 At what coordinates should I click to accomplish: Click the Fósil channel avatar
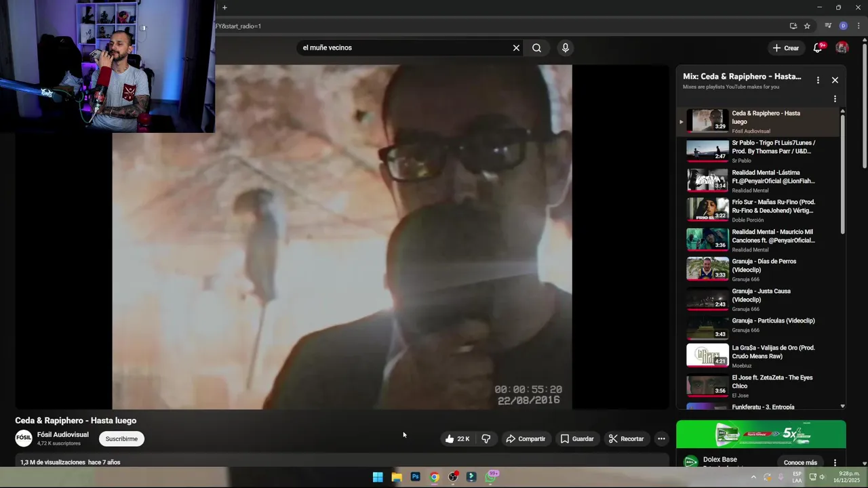point(24,439)
